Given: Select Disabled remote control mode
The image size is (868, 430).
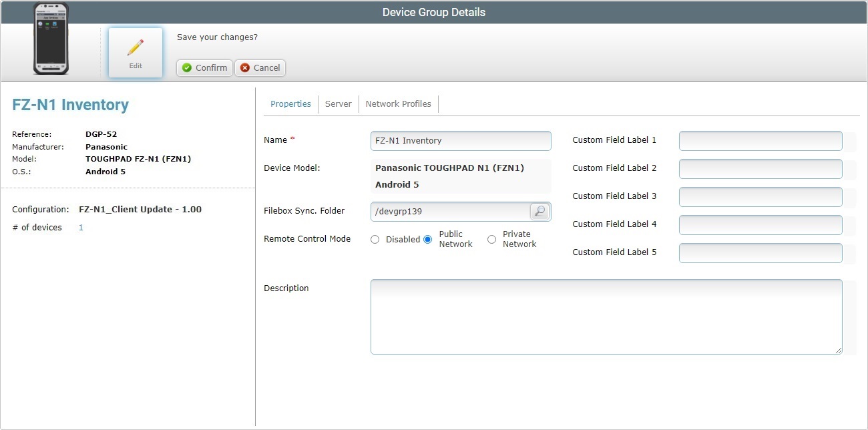Looking at the screenshot, I should [x=375, y=239].
